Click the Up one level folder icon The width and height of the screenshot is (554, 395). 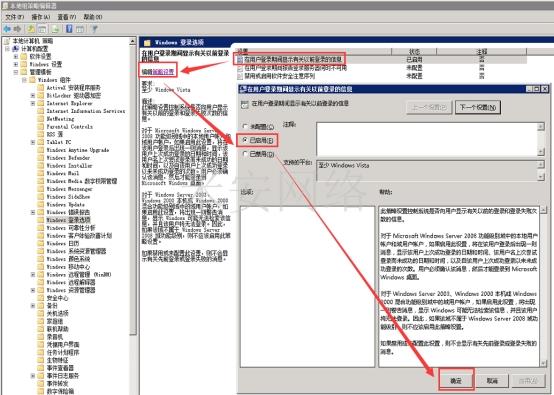[x=31, y=29]
